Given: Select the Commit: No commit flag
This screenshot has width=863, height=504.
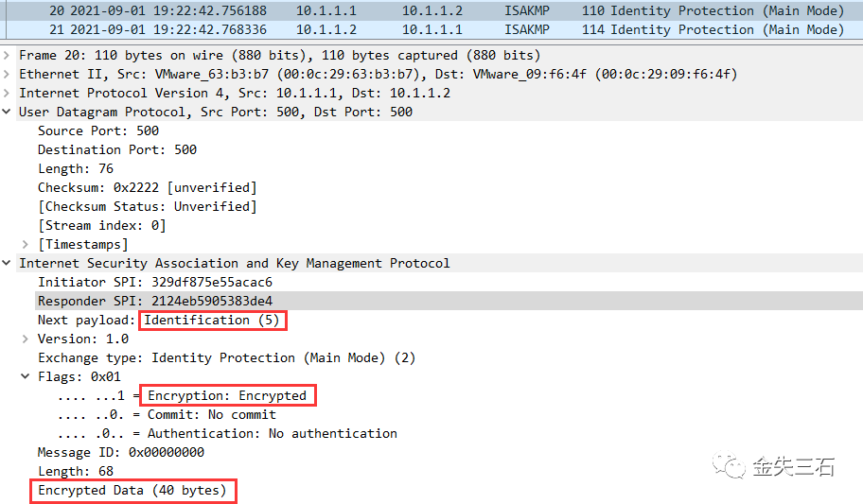Looking at the screenshot, I should tap(167, 414).
